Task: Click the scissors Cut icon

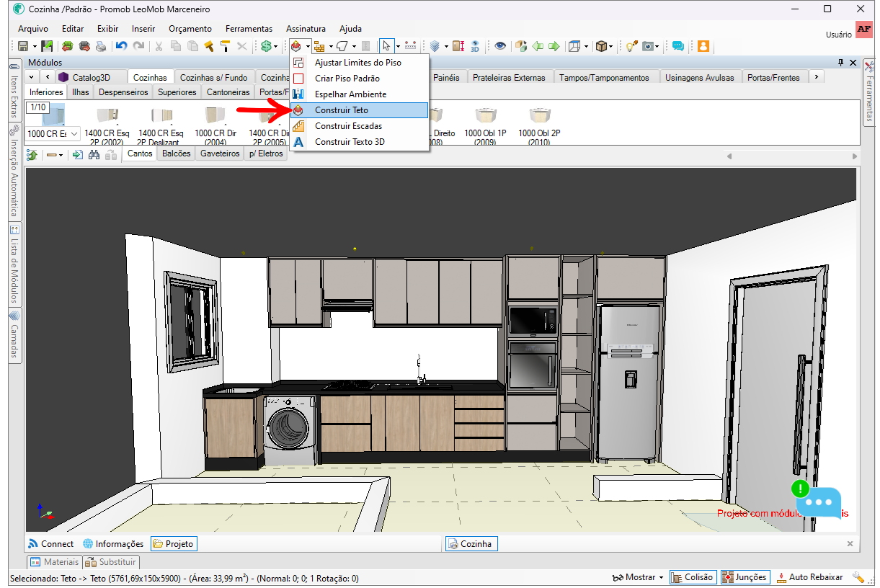Action: tap(159, 46)
